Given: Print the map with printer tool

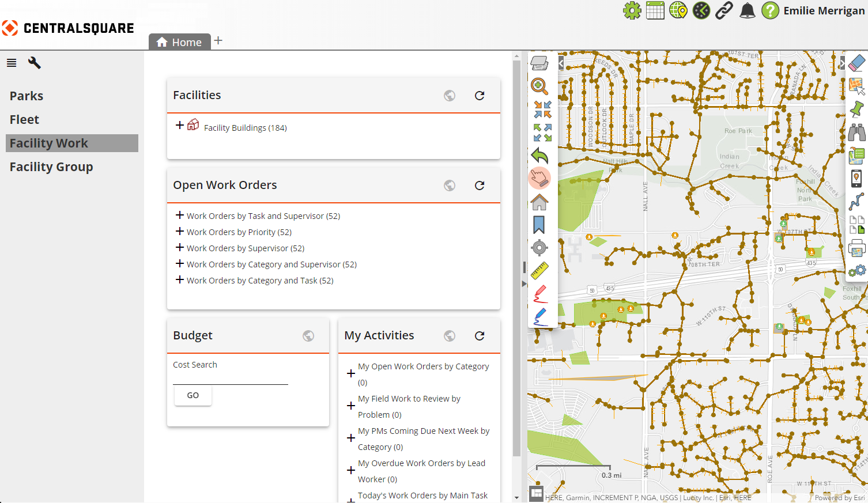Looking at the screenshot, I should click(857, 248).
